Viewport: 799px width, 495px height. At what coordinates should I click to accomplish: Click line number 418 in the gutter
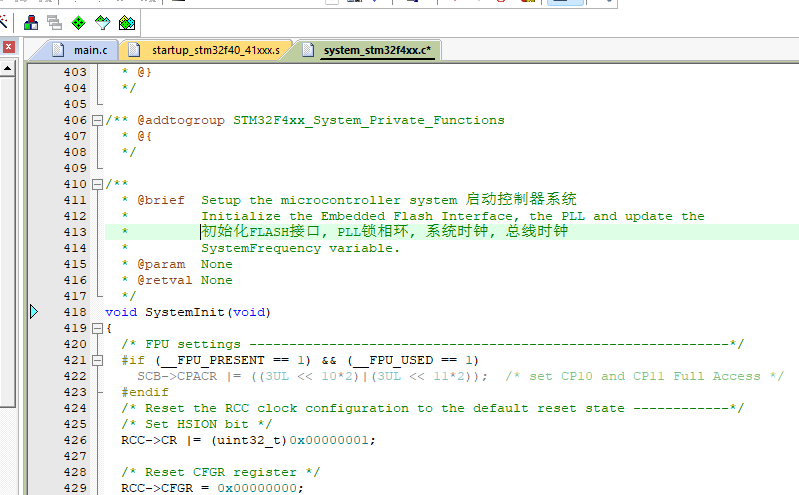pos(75,312)
